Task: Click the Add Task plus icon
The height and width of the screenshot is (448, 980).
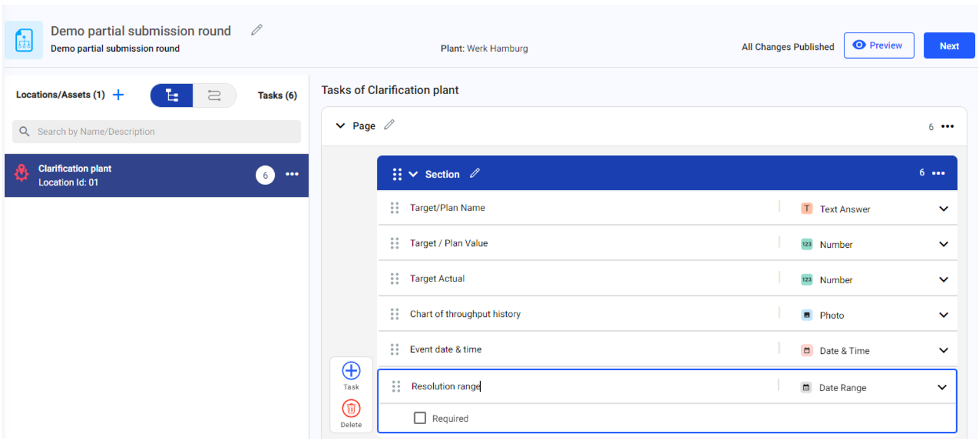Action: tap(351, 371)
